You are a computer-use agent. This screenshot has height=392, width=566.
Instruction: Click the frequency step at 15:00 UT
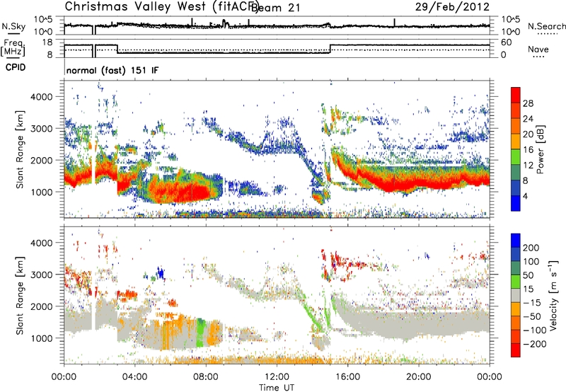pyautogui.click(x=330, y=49)
